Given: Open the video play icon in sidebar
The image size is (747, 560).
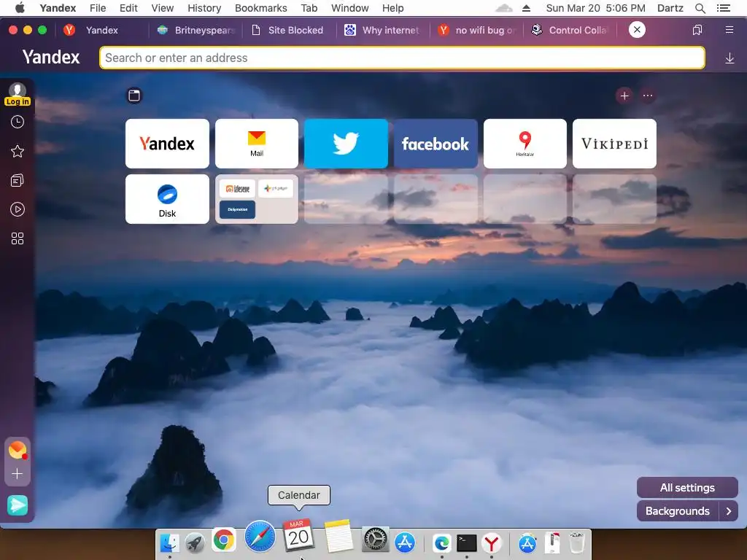Looking at the screenshot, I should 18,209.
